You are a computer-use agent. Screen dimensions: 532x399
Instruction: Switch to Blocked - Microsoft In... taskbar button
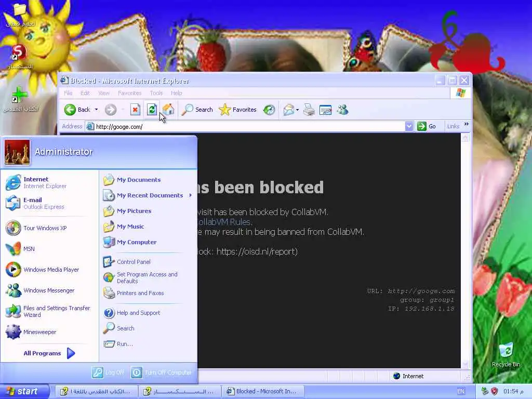point(262,391)
